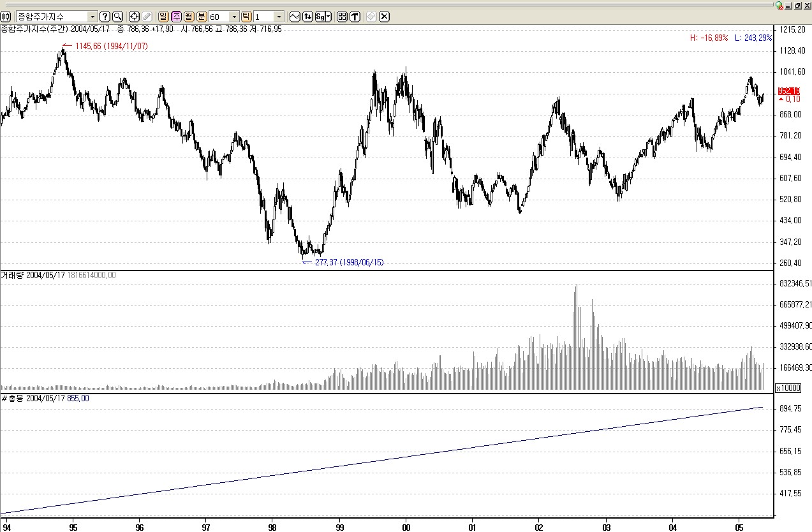
Task: Expand the Sg signal dropdown
Action: tap(328, 17)
